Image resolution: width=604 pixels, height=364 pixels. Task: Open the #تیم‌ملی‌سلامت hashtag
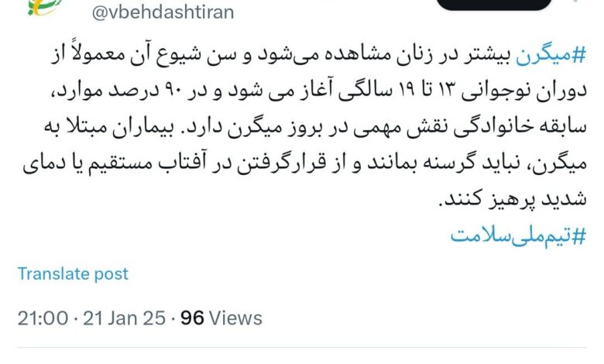pos(518,235)
